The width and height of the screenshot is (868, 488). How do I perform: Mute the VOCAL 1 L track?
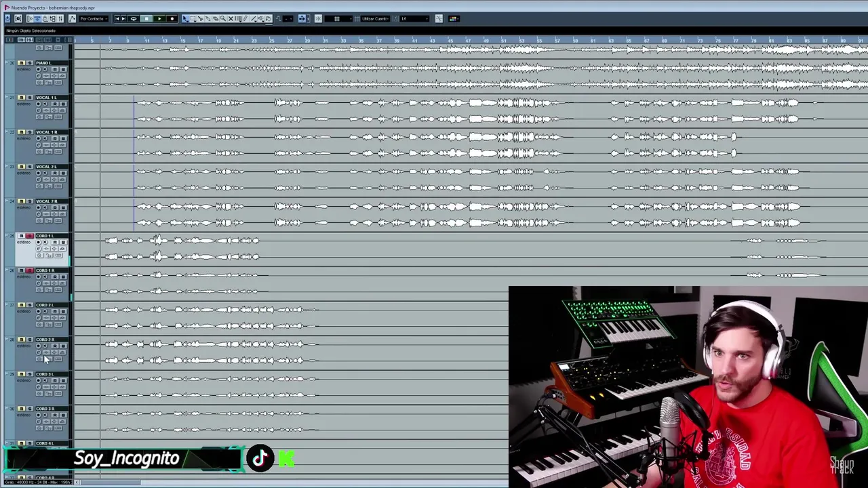[x=21, y=98]
